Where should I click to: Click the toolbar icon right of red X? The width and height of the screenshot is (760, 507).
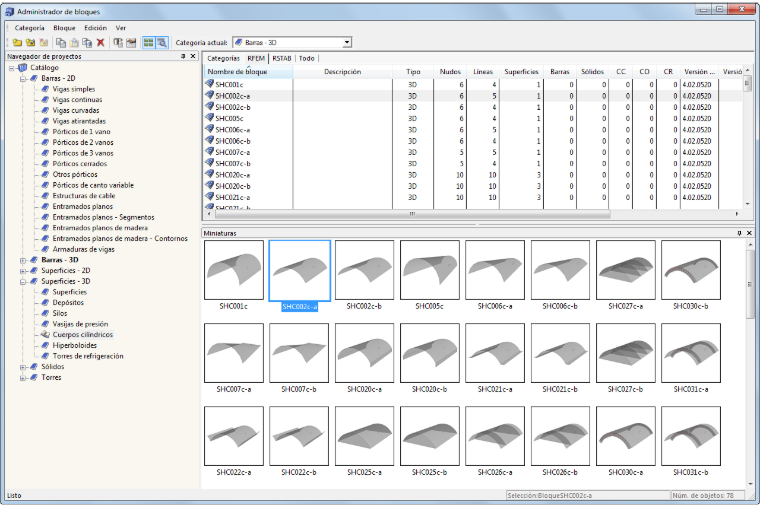pos(118,43)
